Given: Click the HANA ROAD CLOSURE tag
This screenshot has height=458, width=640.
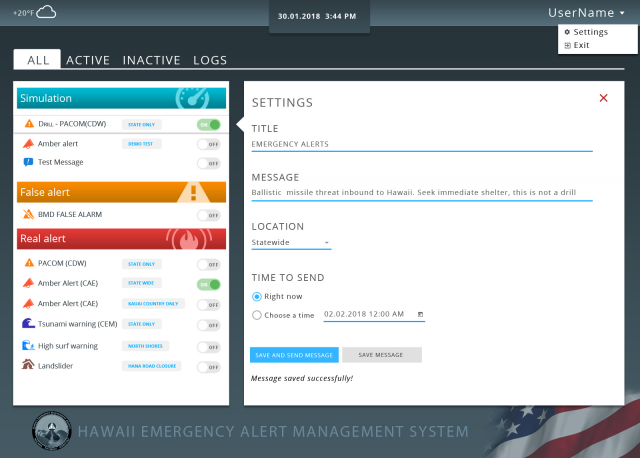Looking at the screenshot, I should pos(151,366).
